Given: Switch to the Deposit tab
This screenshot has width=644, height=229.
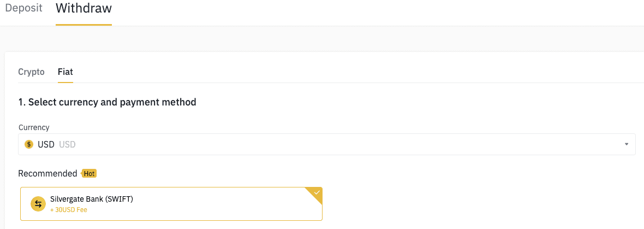Looking at the screenshot, I should tap(23, 9).
